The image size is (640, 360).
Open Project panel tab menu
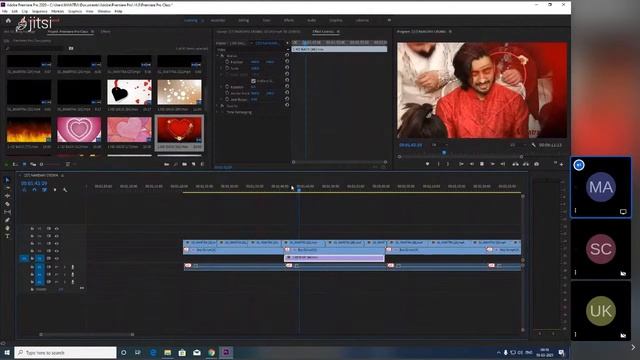(93, 31)
